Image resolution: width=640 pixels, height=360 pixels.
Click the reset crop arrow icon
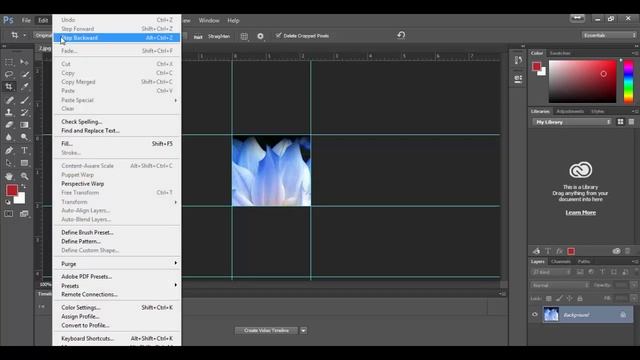401,35
